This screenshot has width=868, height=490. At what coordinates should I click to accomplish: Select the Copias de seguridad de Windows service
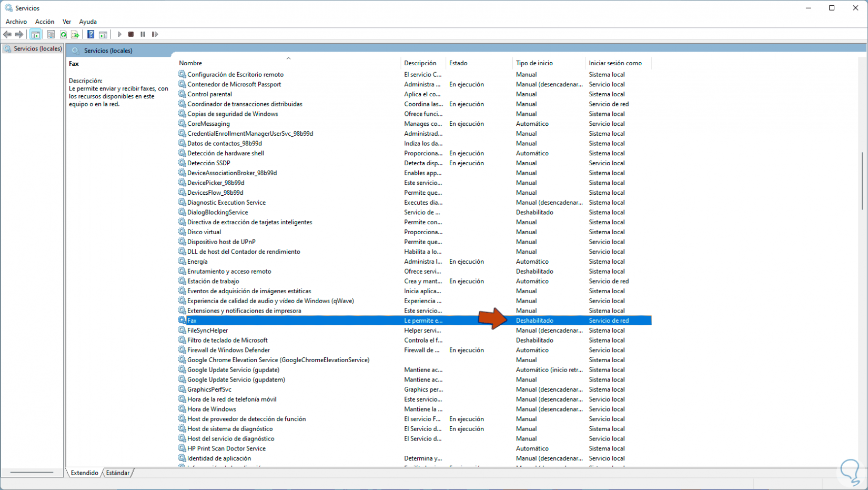[x=415, y=114]
